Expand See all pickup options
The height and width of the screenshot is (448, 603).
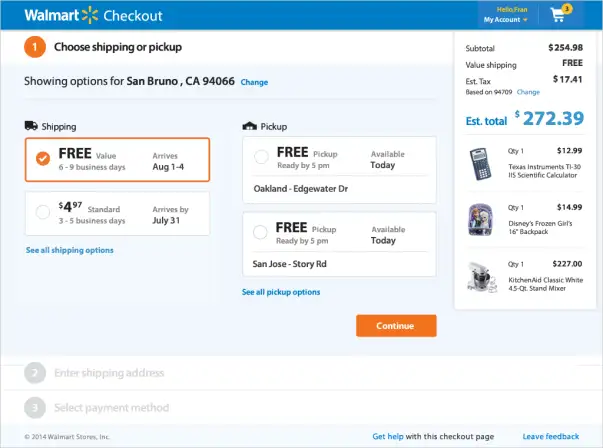[x=281, y=292]
